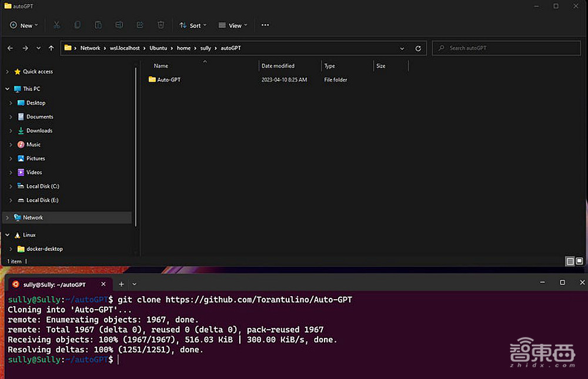Open the New item dropdown

[24, 25]
